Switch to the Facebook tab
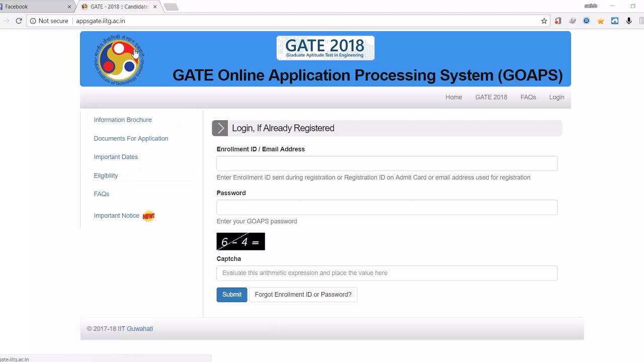 pyautogui.click(x=35, y=7)
